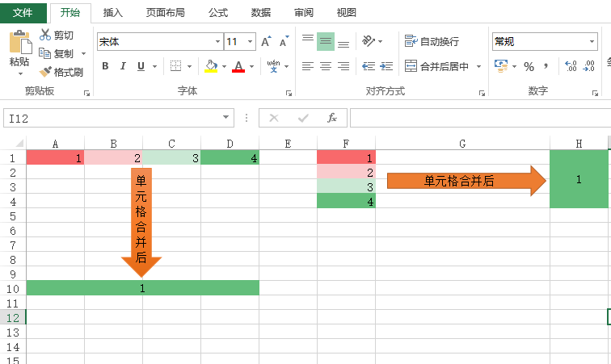Viewport: 611px width, 364px height.
Task: Switch to the 页面布局 tab
Action: 165,12
